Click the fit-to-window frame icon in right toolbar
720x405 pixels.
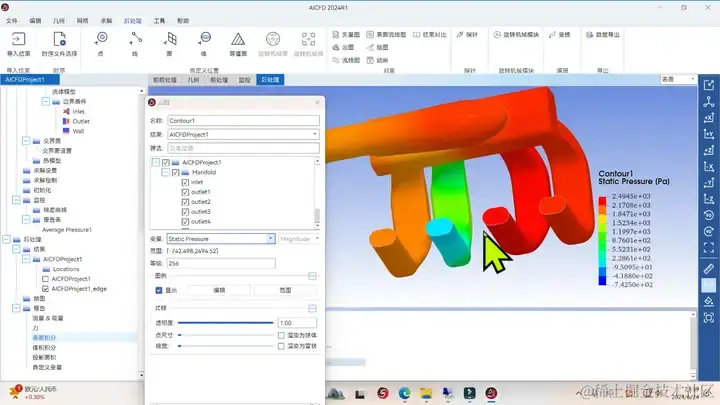(709, 248)
